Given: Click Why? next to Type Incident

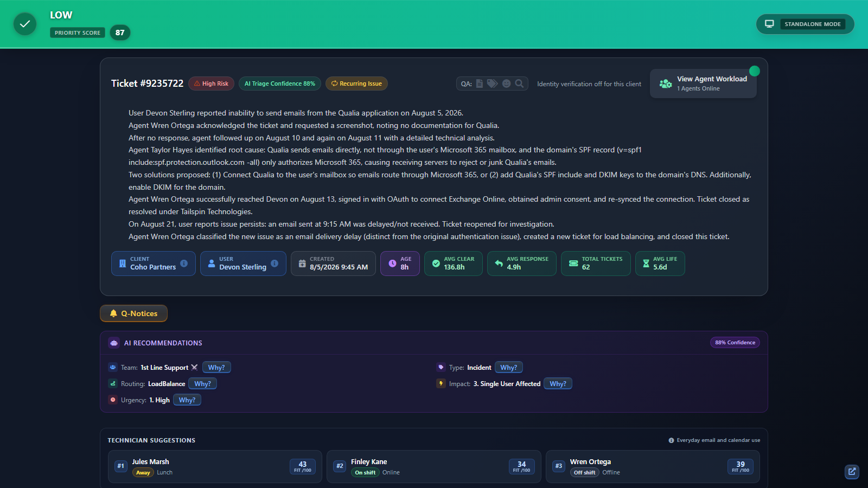Looking at the screenshot, I should click(509, 368).
